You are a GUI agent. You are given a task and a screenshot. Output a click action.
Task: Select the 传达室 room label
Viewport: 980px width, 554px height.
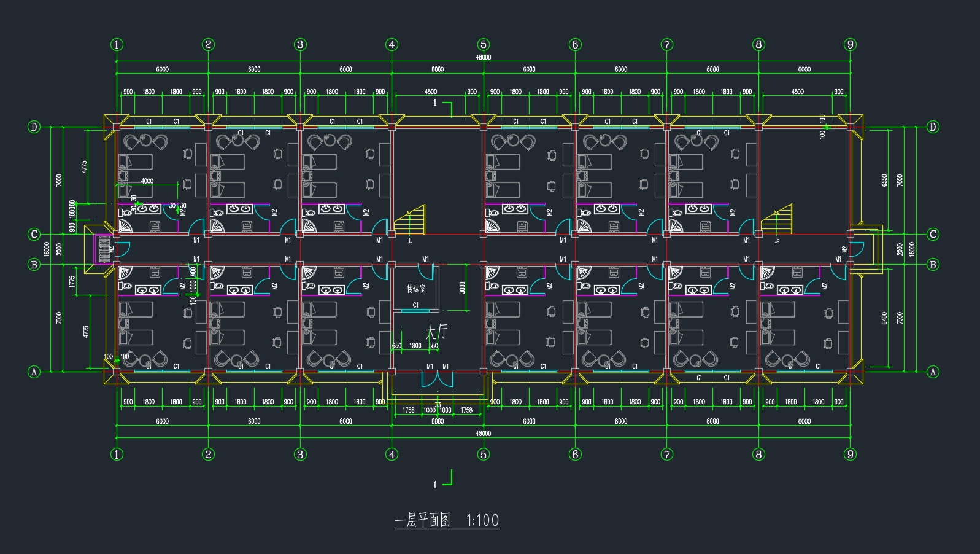pyautogui.click(x=415, y=288)
